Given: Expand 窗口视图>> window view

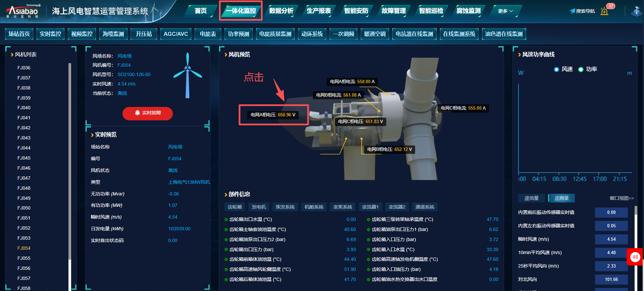Looking at the screenshot, I should [622, 198].
